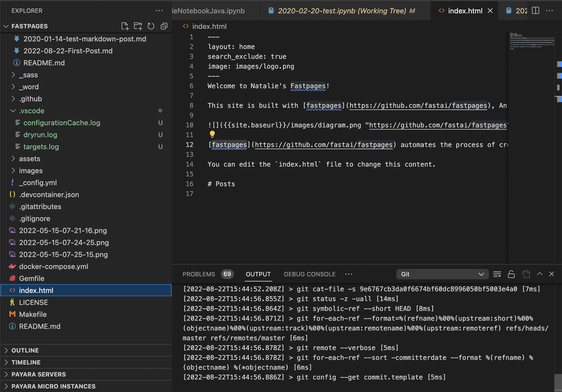Select the docker-compose.yml file
562x392 pixels.
[54, 266]
